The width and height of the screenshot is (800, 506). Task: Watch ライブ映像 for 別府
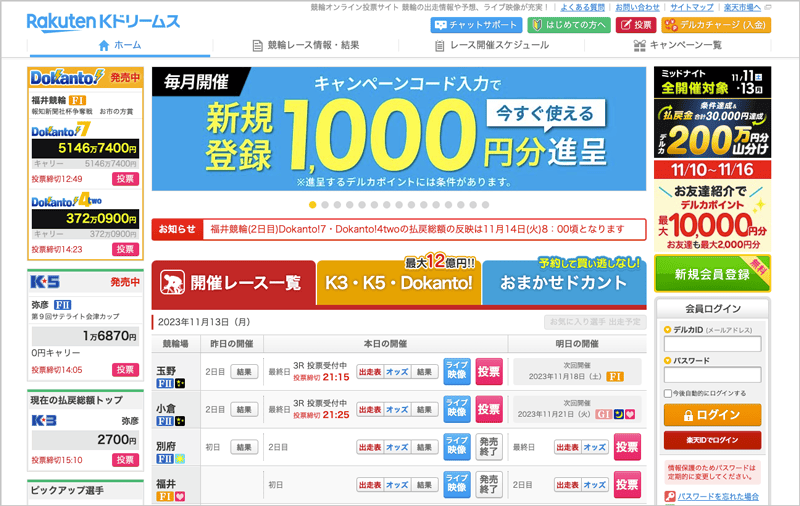(457, 446)
